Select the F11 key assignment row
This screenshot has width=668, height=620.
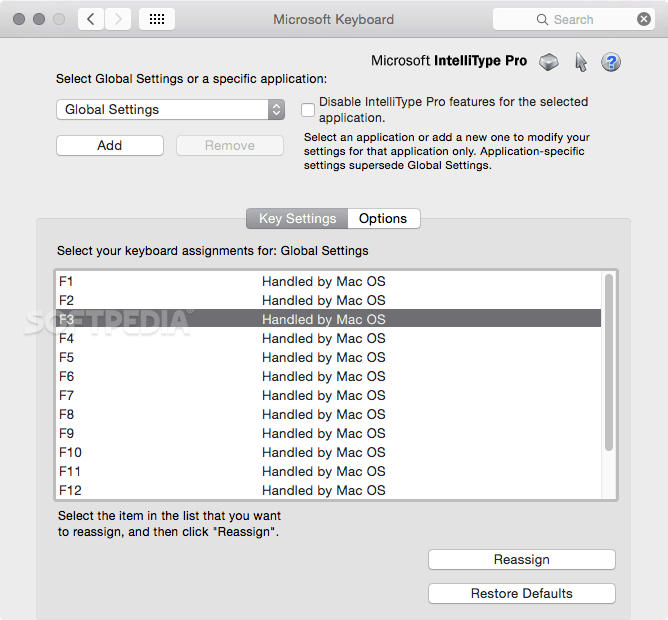(328, 471)
